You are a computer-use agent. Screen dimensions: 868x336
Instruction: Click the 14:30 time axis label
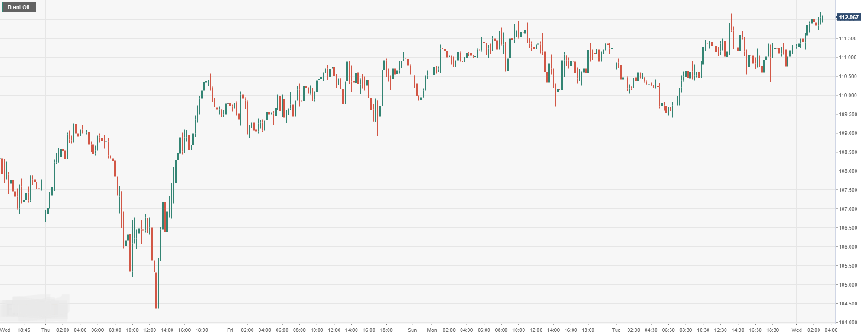click(x=738, y=330)
